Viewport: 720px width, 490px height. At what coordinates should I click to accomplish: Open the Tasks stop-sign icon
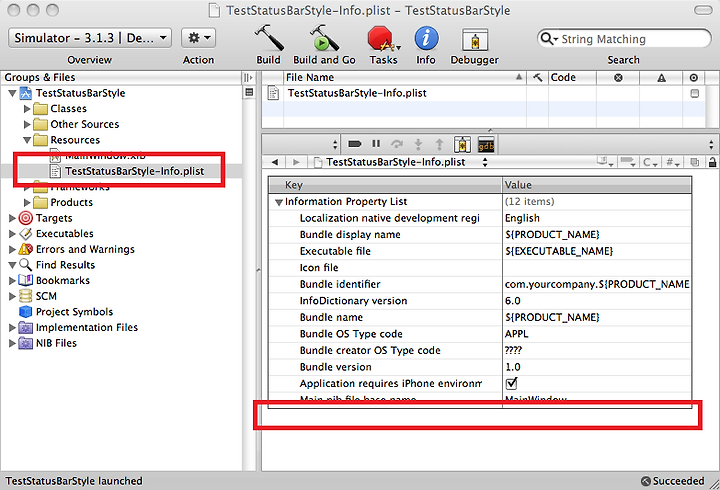click(382, 39)
